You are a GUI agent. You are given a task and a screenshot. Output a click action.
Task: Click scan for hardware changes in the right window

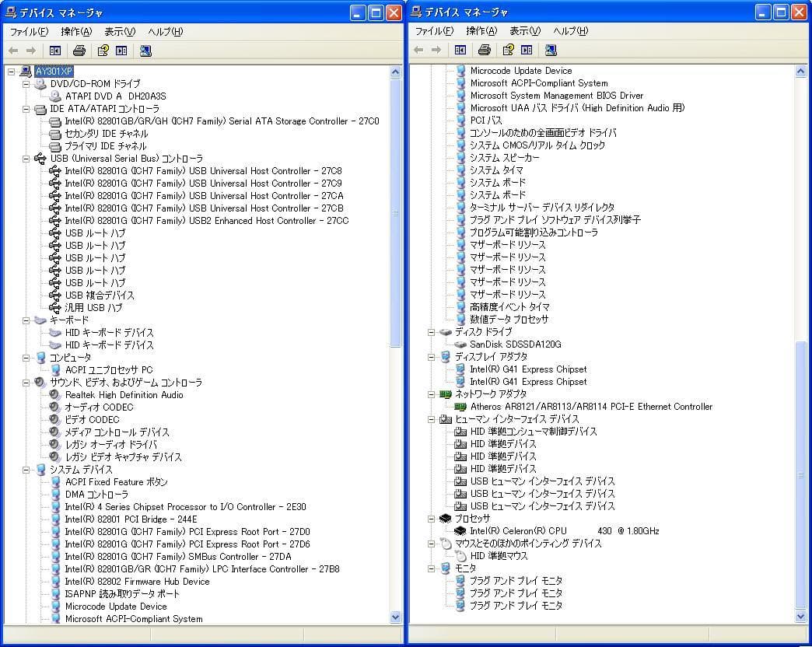[552, 50]
